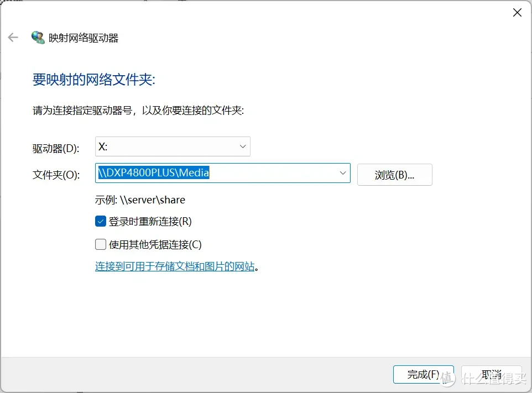Image resolution: width=532 pixels, height=393 pixels.
Task: Open the 连接到可用于存储文档和图片的网站 link
Action: tap(175, 266)
